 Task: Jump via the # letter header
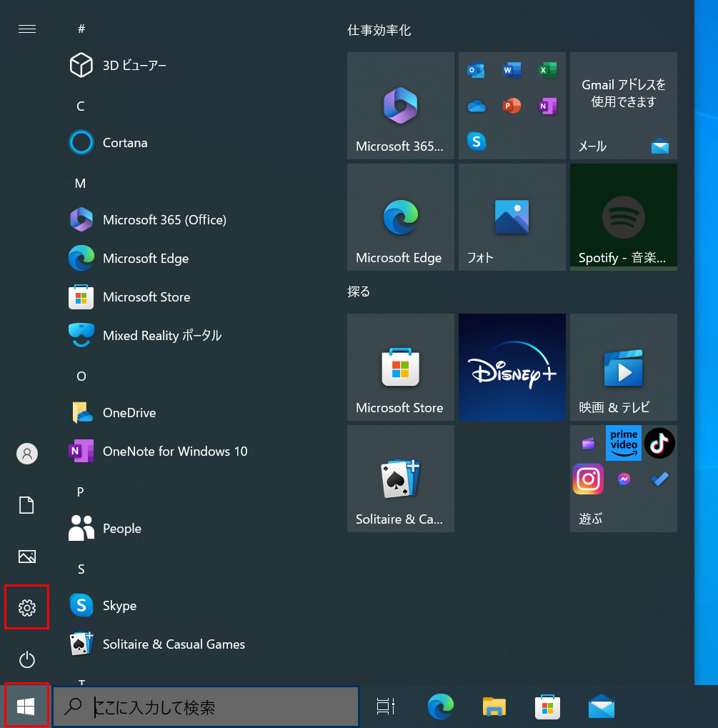[x=81, y=29]
